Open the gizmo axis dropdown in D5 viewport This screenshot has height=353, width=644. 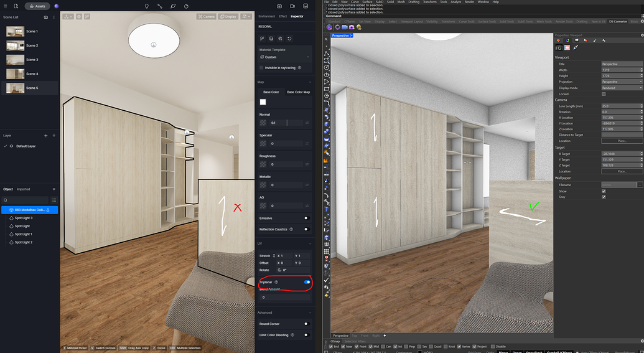pyautogui.click(x=68, y=16)
